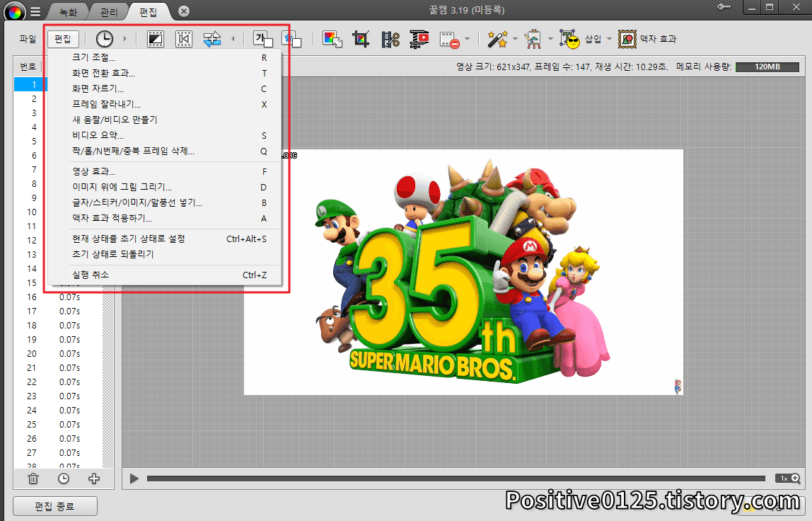Click the frame list vertical scrollbar
The width and height of the screenshot is (812, 521).
click(x=108, y=379)
